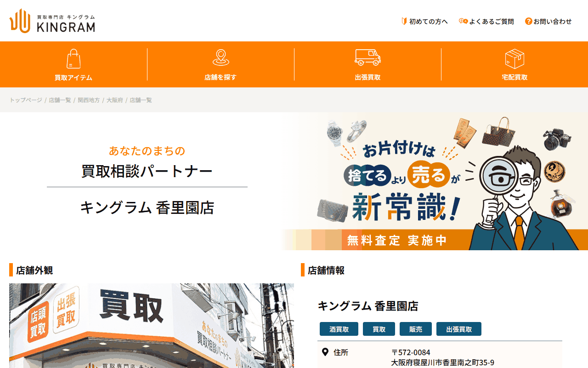This screenshot has width=588, height=368.
Task: Click the 販売 tag button
Action: 416,329
